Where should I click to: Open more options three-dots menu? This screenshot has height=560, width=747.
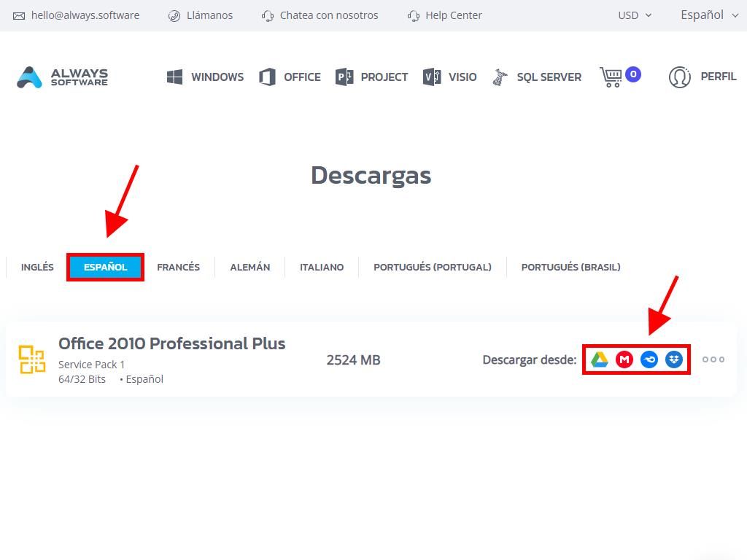tap(713, 359)
